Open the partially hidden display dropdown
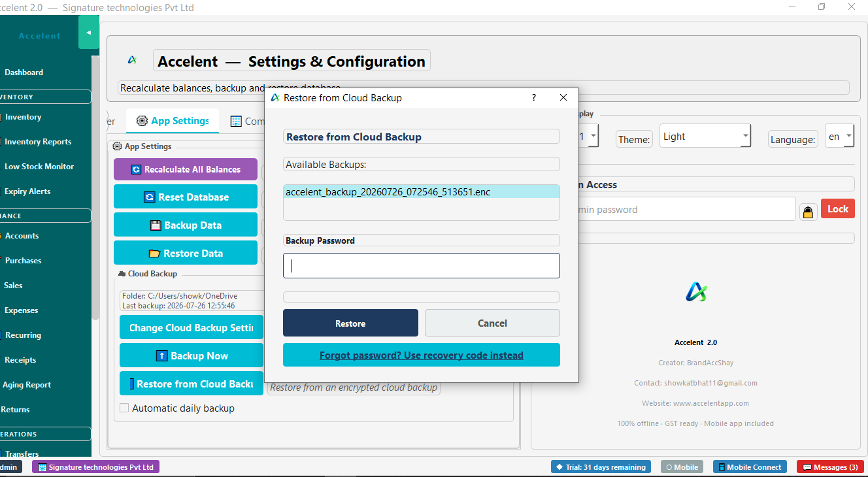868x477 pixels. (x=589, y=136)
